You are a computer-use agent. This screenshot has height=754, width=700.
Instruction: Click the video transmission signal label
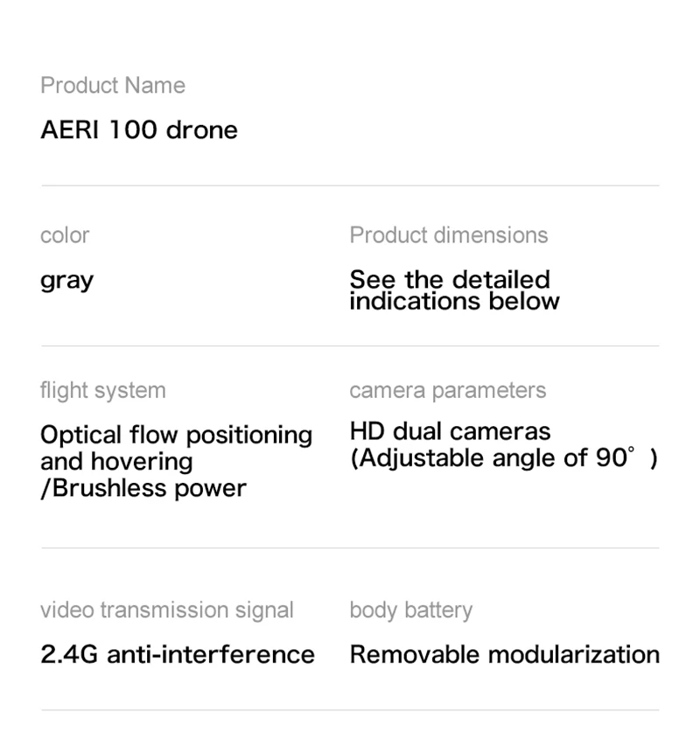click(x=167, y=610)
